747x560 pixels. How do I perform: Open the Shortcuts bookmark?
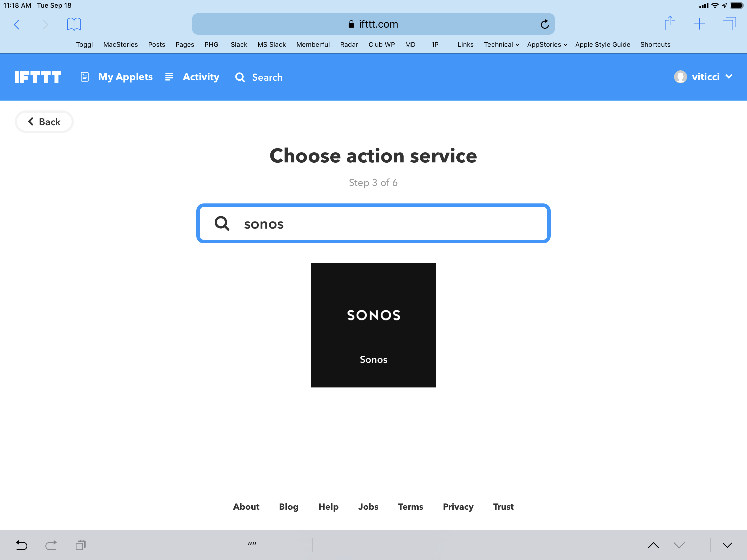655,45
